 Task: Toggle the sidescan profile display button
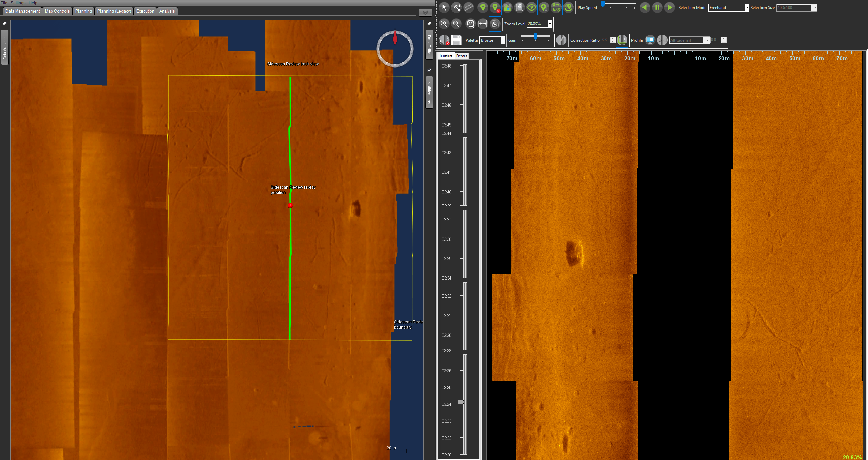tap(649, 40)
